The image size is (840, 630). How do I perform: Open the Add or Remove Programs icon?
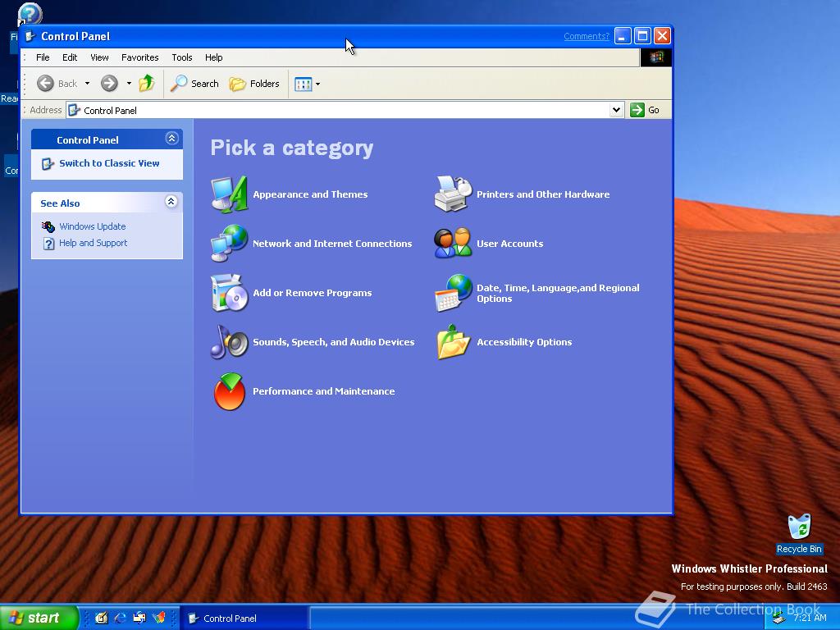pyautogui.click(x=230, y=293)
